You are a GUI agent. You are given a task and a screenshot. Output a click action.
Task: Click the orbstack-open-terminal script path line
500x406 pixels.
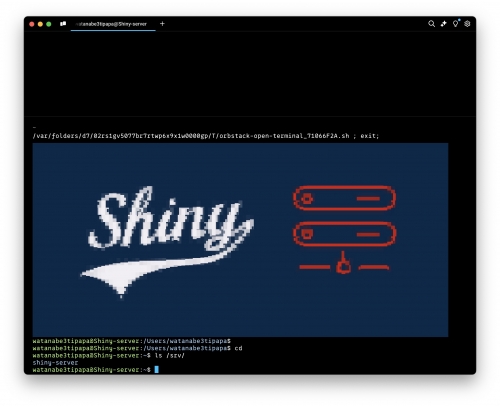click(x=206, y=136)
